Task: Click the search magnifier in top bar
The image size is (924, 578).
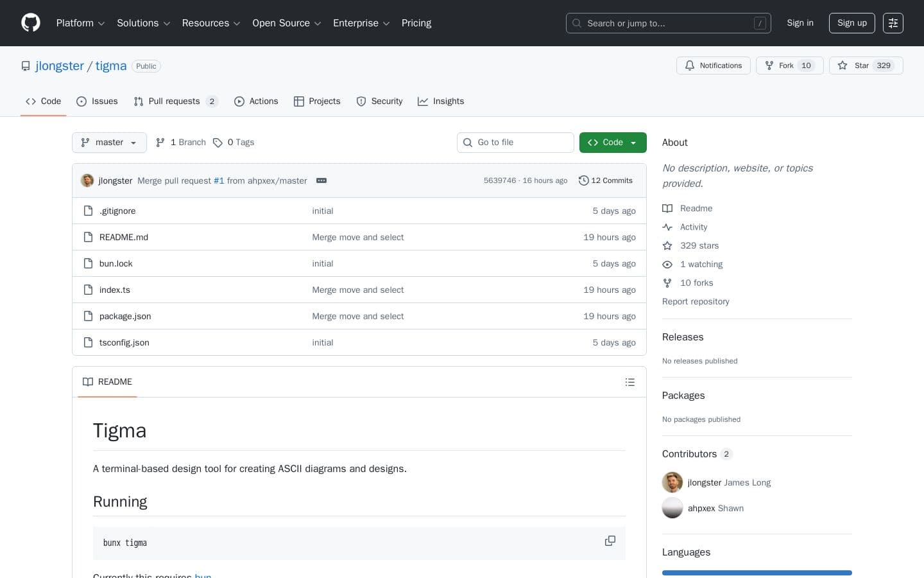Action: click(577, 23)
